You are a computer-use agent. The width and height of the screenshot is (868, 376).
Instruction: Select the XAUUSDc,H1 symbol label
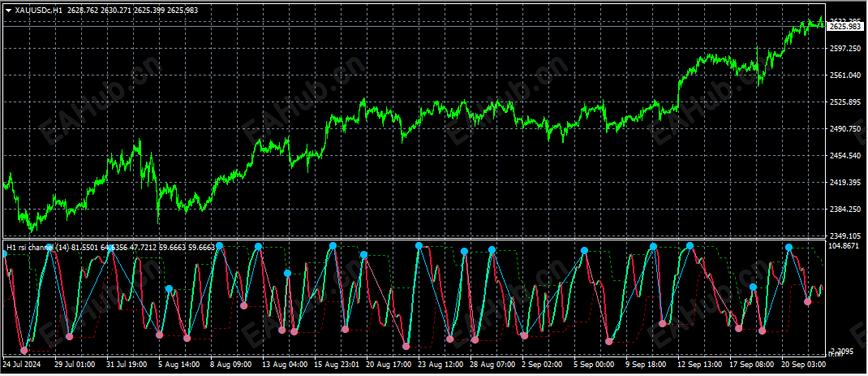coord(37,10)
